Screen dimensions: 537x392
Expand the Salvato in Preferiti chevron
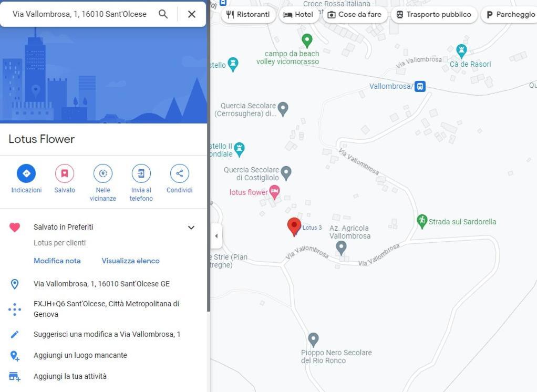191,228
